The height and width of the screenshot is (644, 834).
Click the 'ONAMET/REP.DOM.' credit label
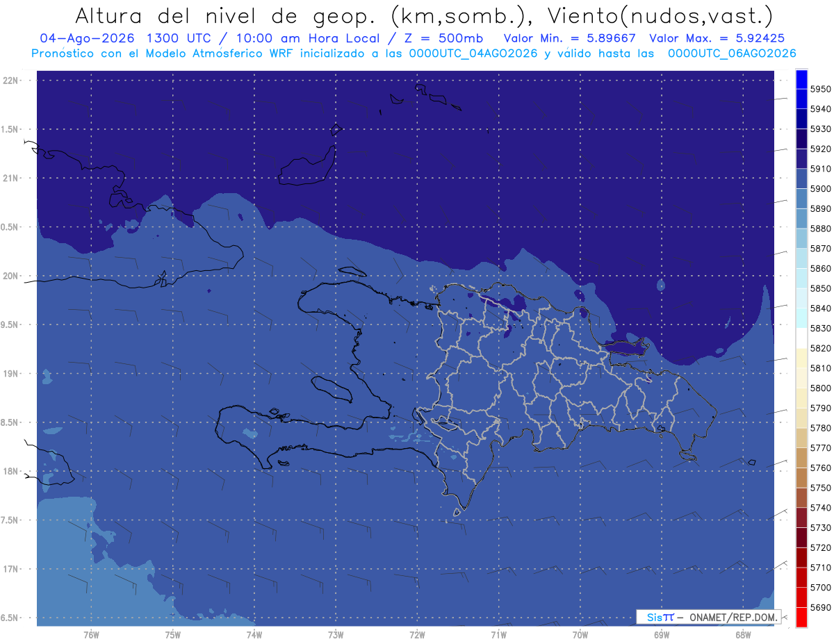click(x=733, y=617)
